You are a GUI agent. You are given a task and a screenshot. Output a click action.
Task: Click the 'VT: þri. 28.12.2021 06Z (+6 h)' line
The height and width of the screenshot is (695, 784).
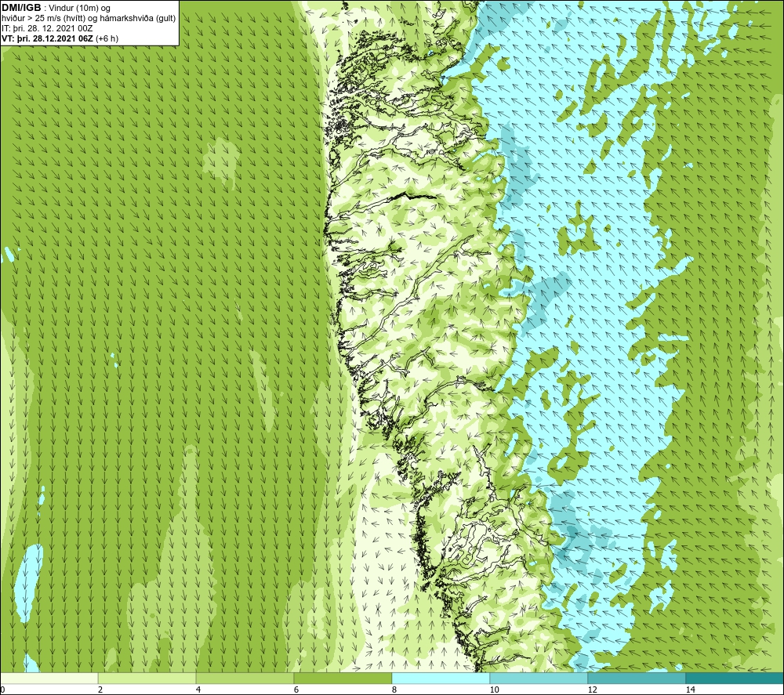(x=60, y=38)
